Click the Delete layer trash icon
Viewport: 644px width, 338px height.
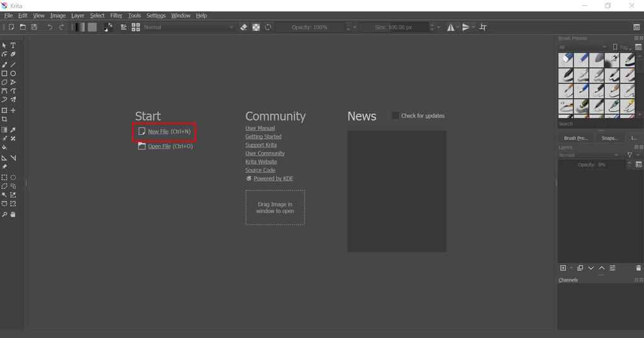click(x=638, y=268)
